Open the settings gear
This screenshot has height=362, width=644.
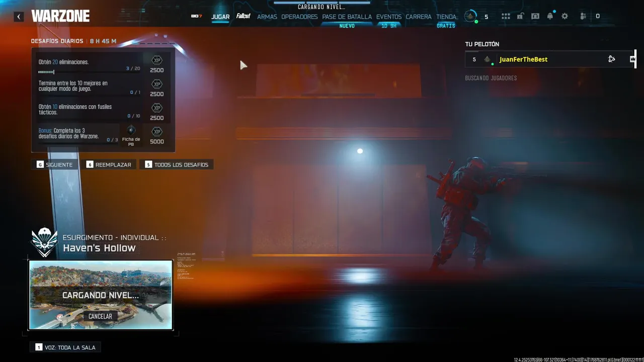565,16
